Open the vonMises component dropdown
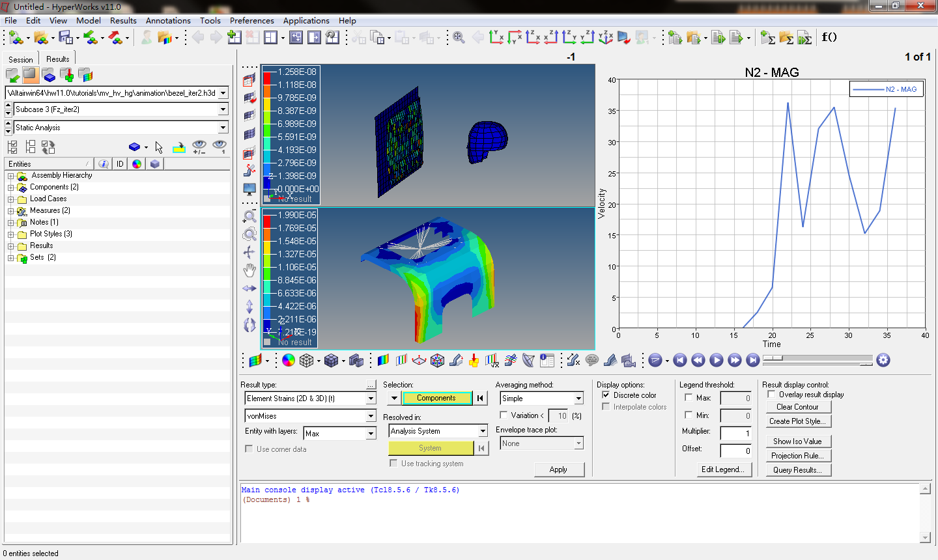The image size is (938, 560). pos(371,416)
